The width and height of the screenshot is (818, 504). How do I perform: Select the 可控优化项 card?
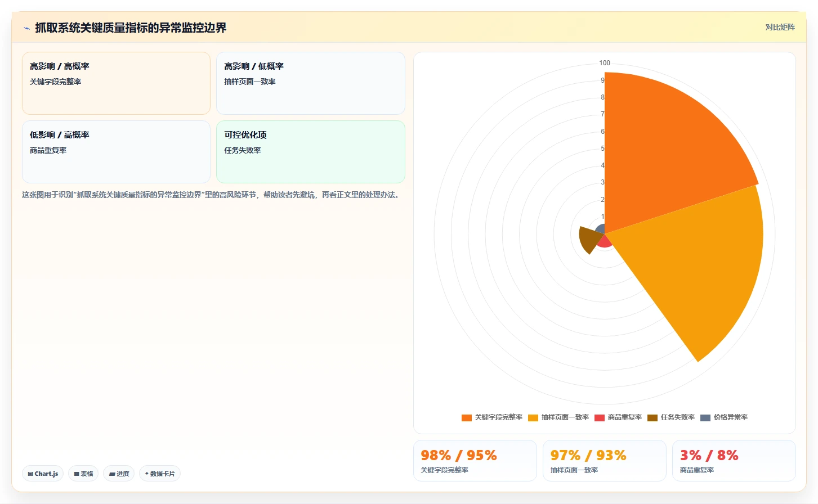tap(311, 152)
